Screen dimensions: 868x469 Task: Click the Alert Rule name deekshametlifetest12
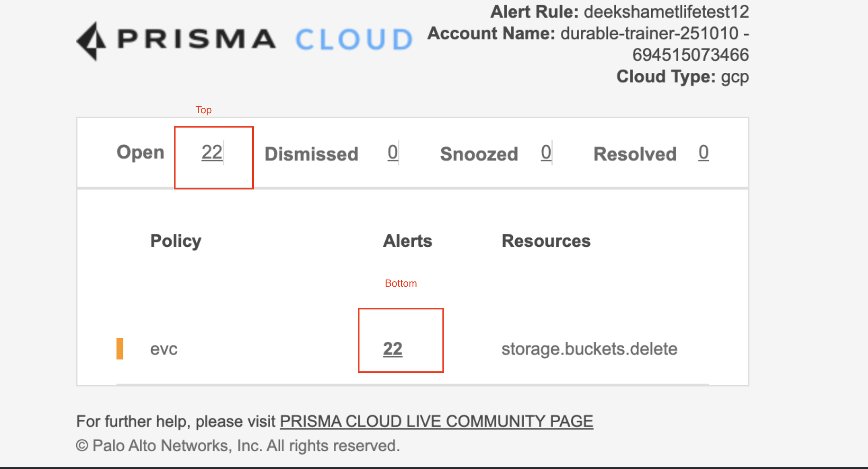coord(666,12)
